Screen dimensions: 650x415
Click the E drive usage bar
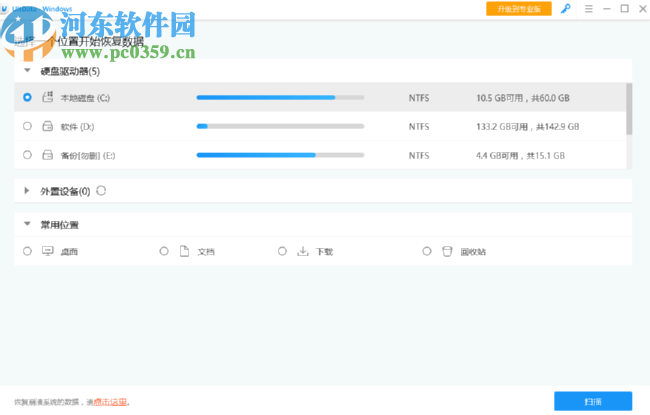pyautogui.click(x=280, y=155)
